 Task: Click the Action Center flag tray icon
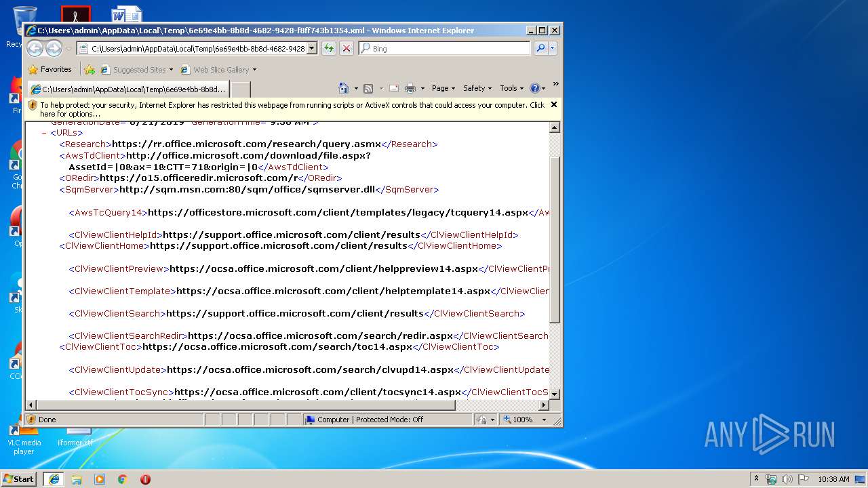tap(804, 479)
